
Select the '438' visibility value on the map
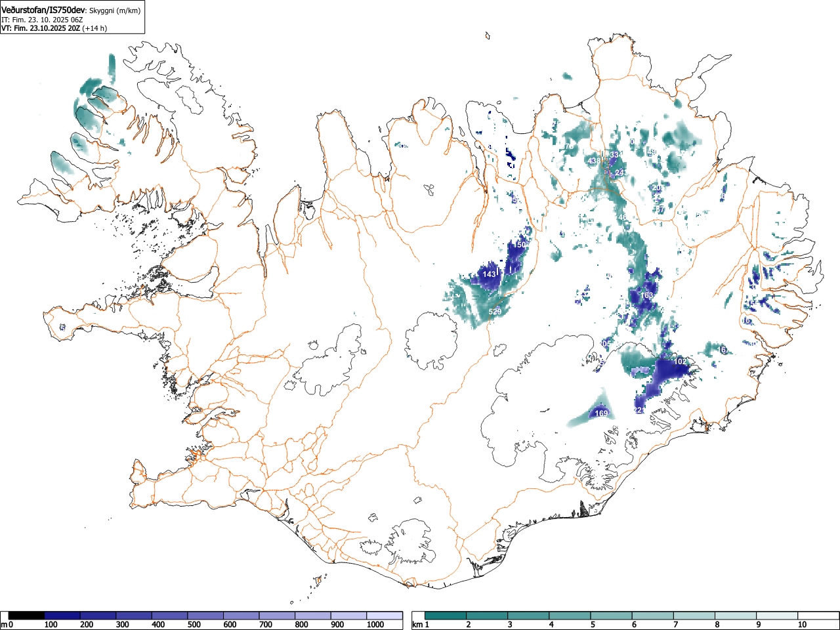pos(594,161)
